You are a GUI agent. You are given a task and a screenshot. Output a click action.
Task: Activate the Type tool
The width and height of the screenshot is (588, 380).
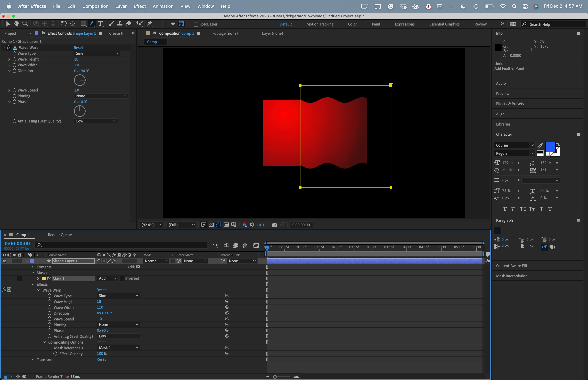pos(100,24)
